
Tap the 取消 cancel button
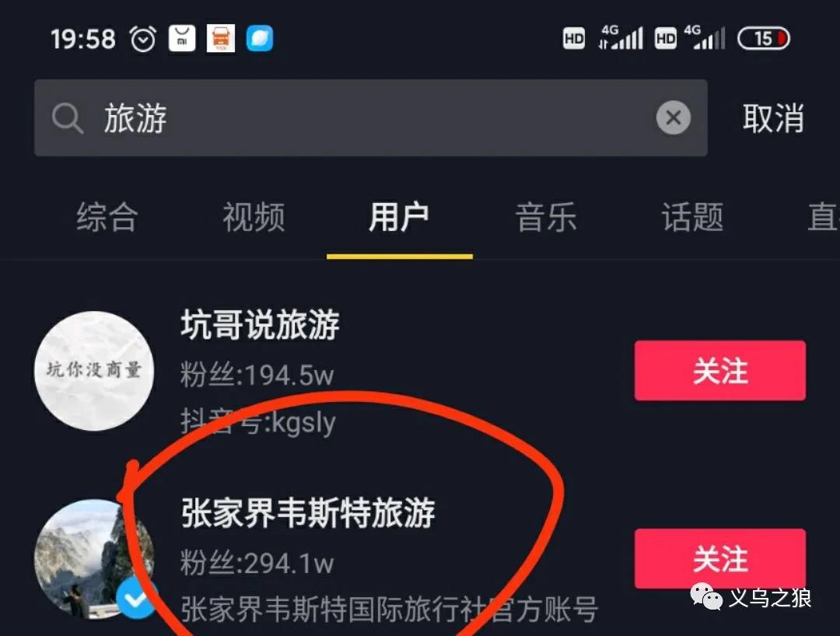click(773, 117)
